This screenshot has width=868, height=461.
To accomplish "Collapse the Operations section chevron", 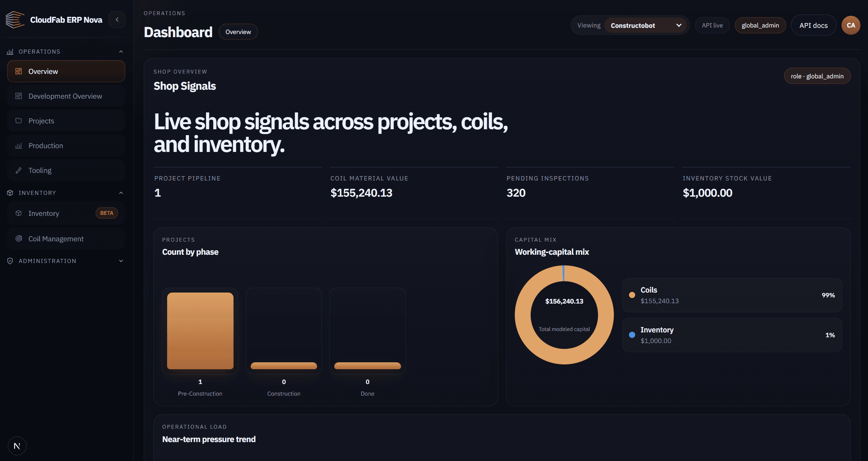I will pos(121,52).
